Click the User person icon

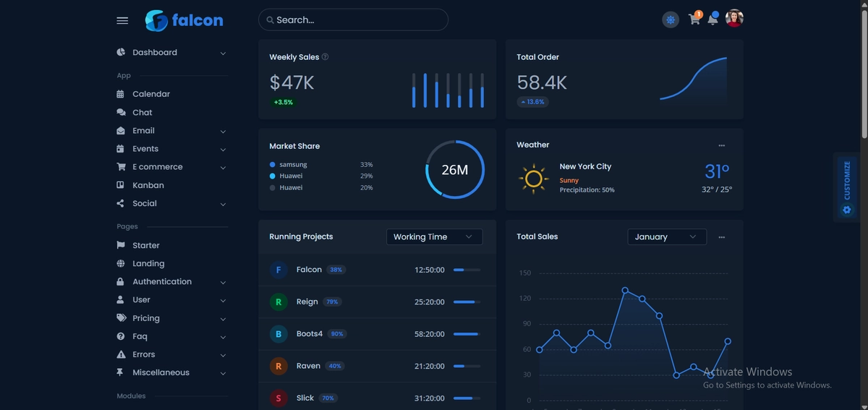(121, 300)
